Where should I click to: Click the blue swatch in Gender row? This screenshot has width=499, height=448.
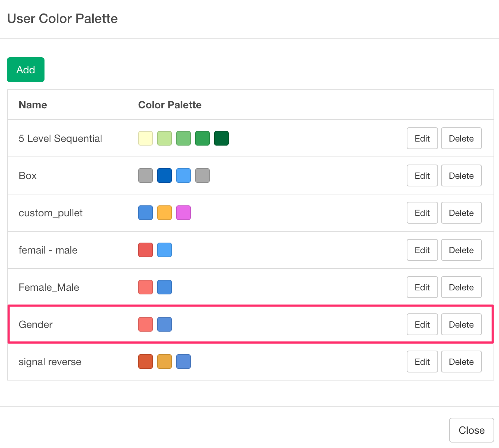(x=165, y=324)
